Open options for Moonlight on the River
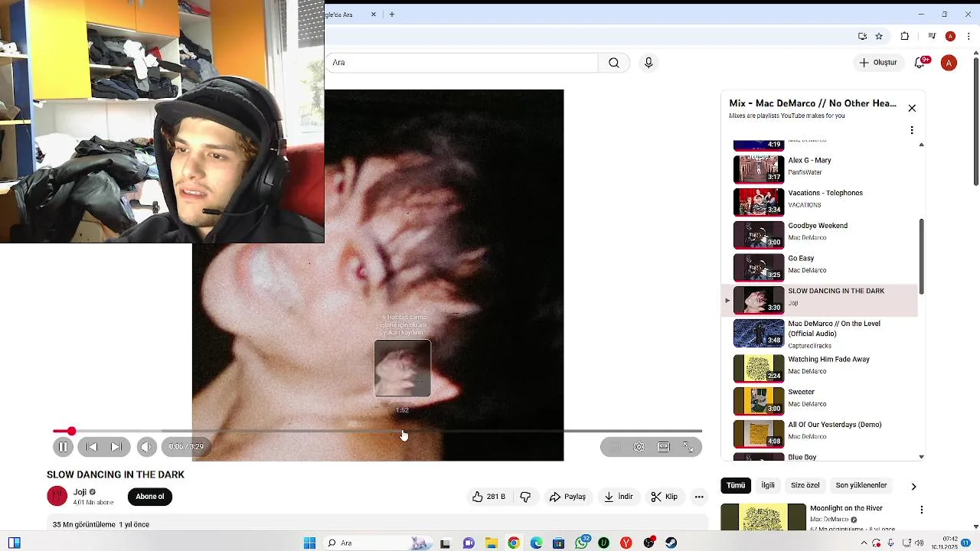 (x=922, y=510)
